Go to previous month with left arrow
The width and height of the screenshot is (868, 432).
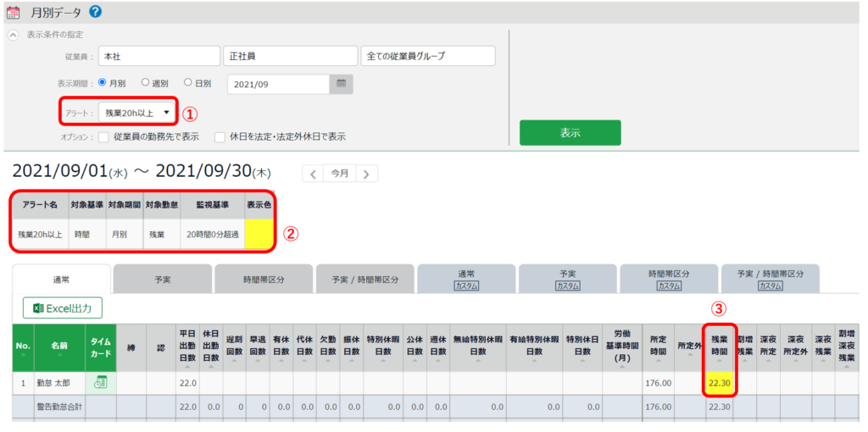tap(313, 174)
